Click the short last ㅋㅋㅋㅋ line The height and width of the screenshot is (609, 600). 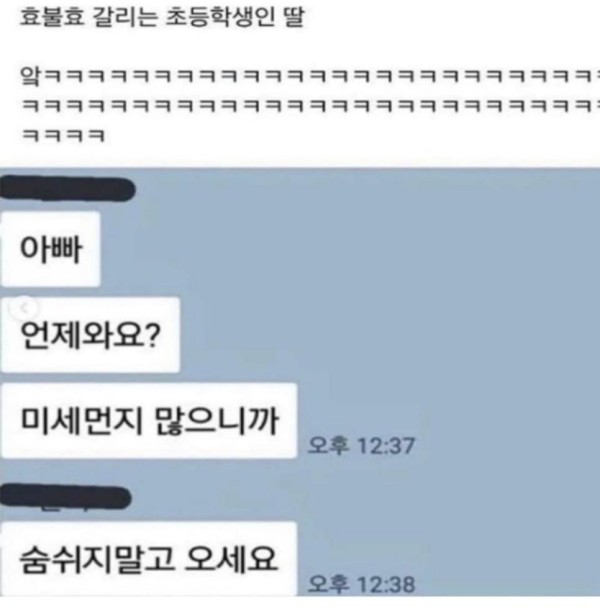(63, 136)
